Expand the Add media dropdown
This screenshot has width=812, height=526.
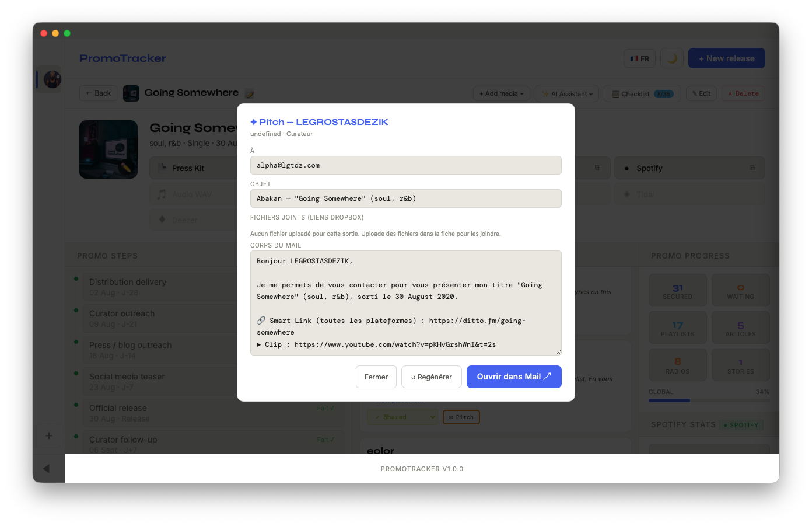[x=502, y=94]
